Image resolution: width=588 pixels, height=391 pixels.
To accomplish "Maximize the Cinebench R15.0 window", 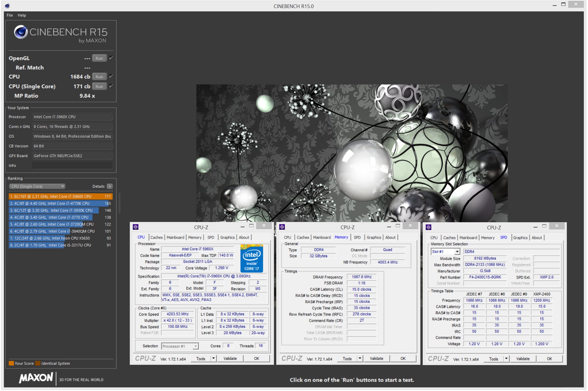I will point(563,5).
